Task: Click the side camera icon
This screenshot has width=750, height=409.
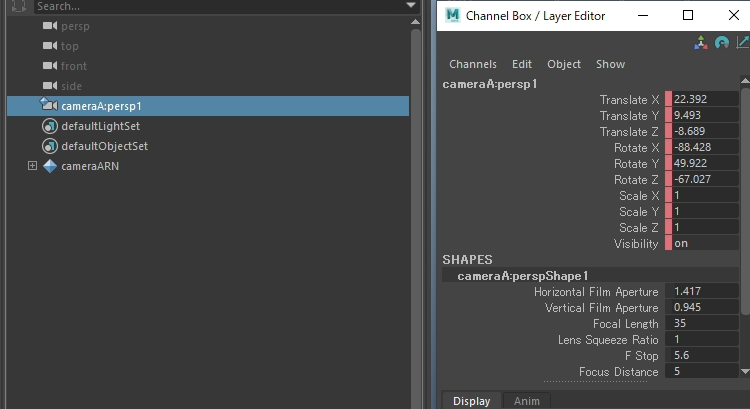Action: pyautogui.click(x=50, y=86)
